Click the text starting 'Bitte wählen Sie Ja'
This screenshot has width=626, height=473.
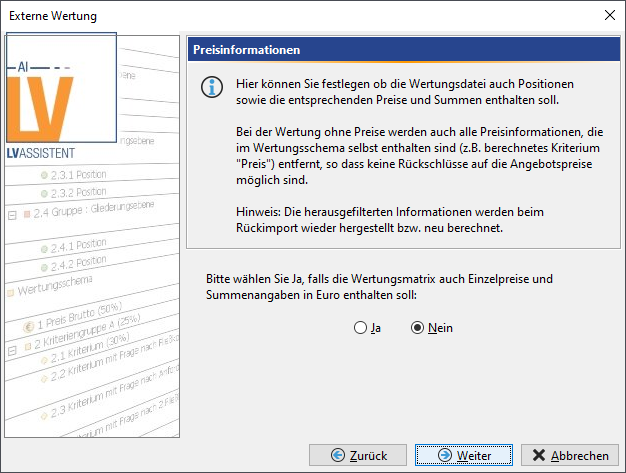[379, 287]
